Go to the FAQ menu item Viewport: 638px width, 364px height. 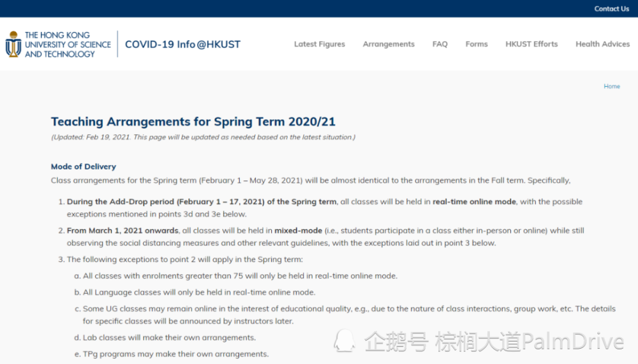click(440, 44)
